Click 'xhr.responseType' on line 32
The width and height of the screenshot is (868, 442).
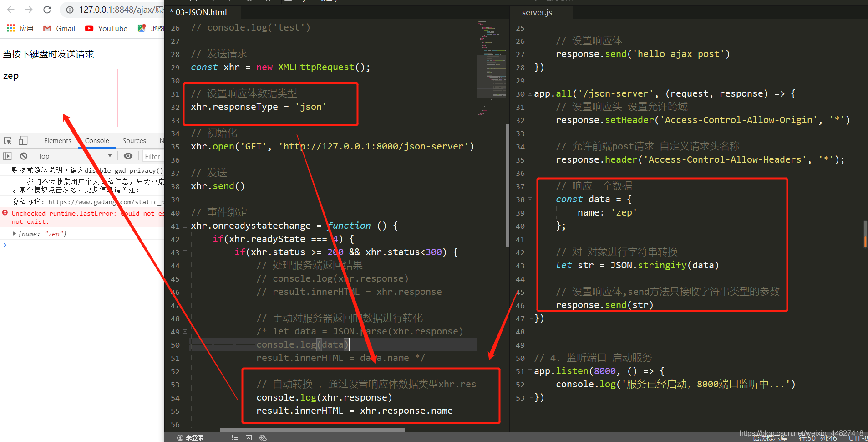click(x=234, y=107)
